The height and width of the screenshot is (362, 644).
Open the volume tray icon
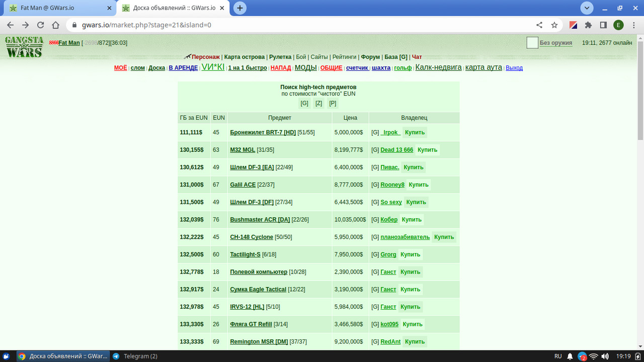[605, 356]
